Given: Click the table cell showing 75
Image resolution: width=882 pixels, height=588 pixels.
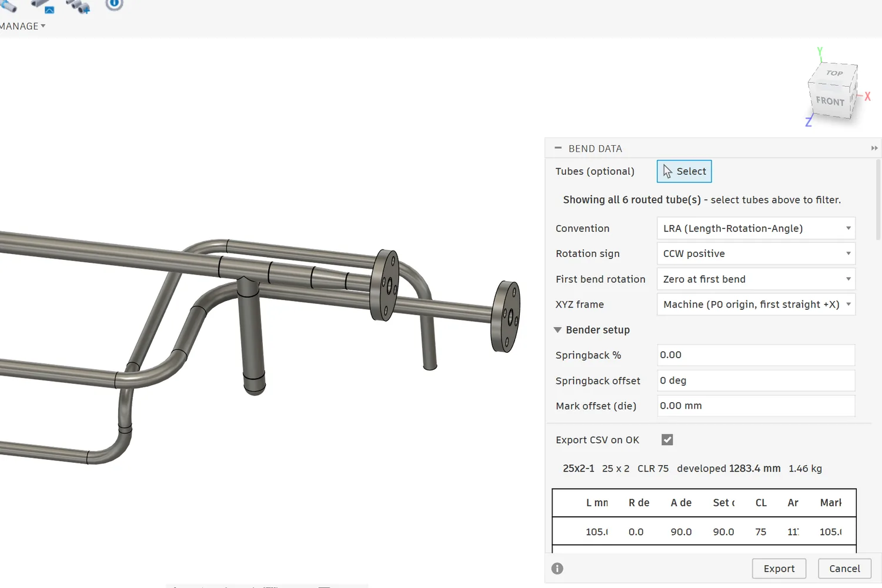Looking at the screenshot, I should [x=761, y=532].
